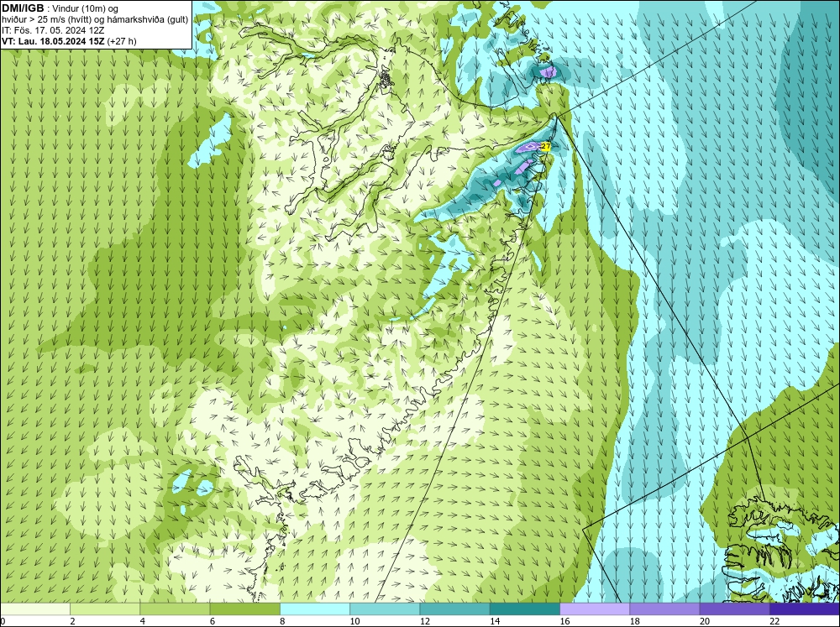Select the DMI/IGB title text
The height and width of the screenshot is (627, 840).
pyautogui.click(x=23, y=8)
